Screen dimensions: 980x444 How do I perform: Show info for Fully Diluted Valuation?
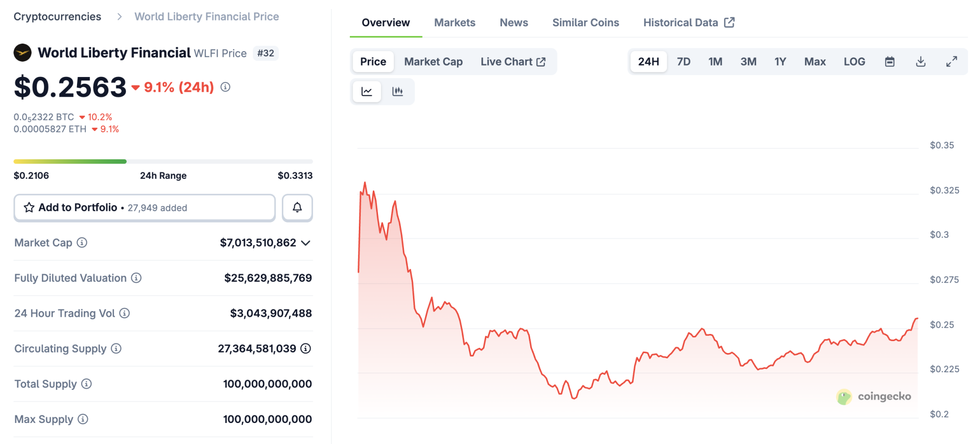point(136,278)
